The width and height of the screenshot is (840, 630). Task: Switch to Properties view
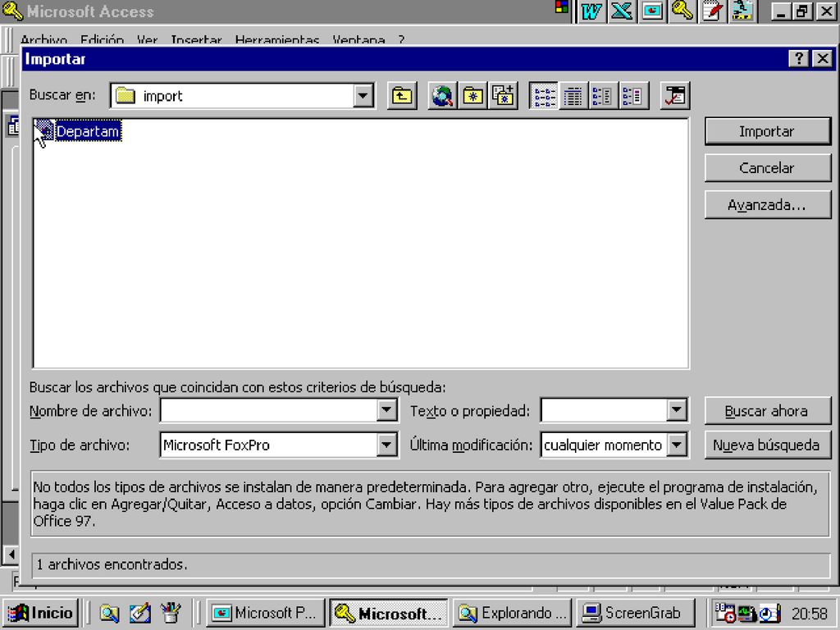603,96
